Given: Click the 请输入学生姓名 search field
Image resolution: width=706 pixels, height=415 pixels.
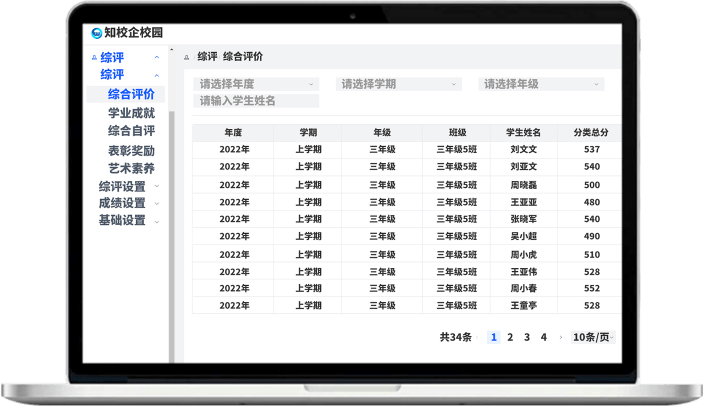Looking at the screenshot, I should tap(257, 101).
